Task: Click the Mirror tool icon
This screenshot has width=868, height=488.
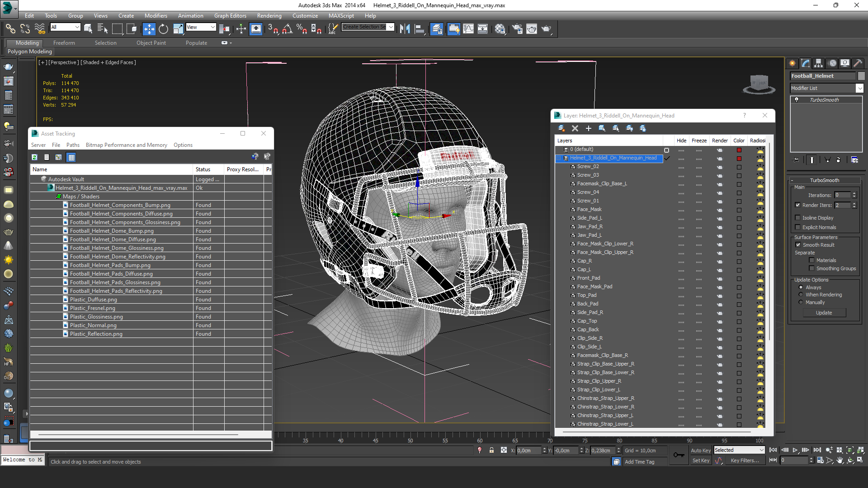Action: click(x=405, y=29)
